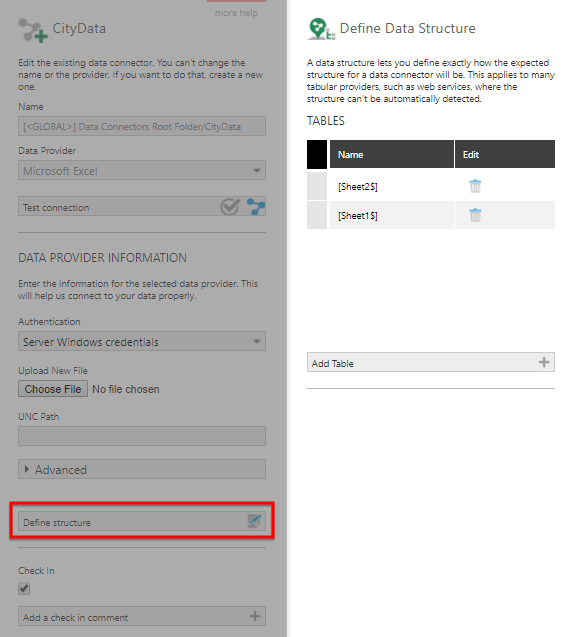Click the connector Name input field
Screen dimensions: 570x637
click(142, 126)
